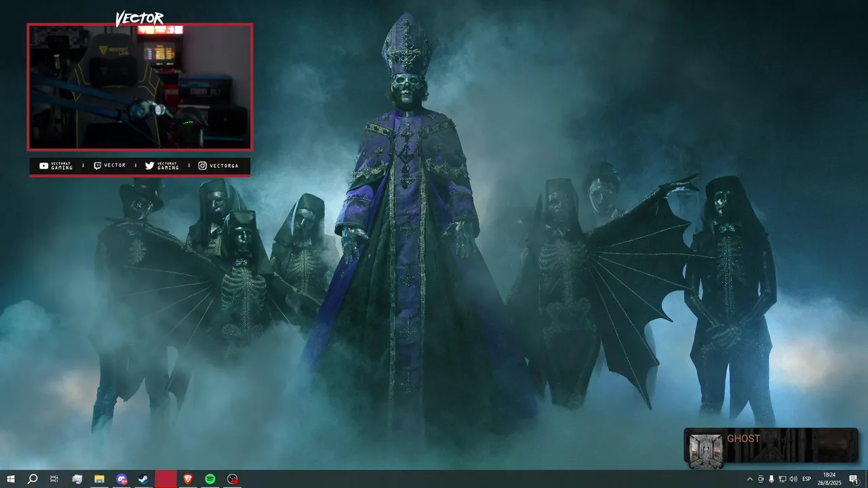Open network status tray icon
868x488 pixels.
pos(782,479)
